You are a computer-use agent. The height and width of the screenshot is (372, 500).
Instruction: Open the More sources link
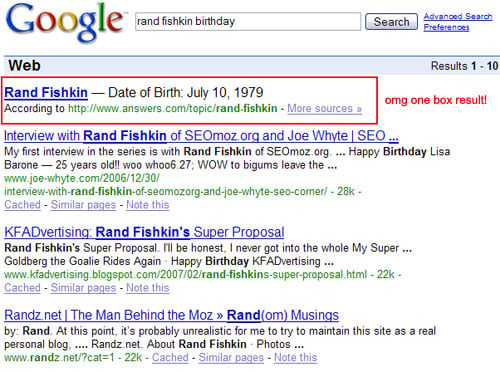[x=324, y=108]
